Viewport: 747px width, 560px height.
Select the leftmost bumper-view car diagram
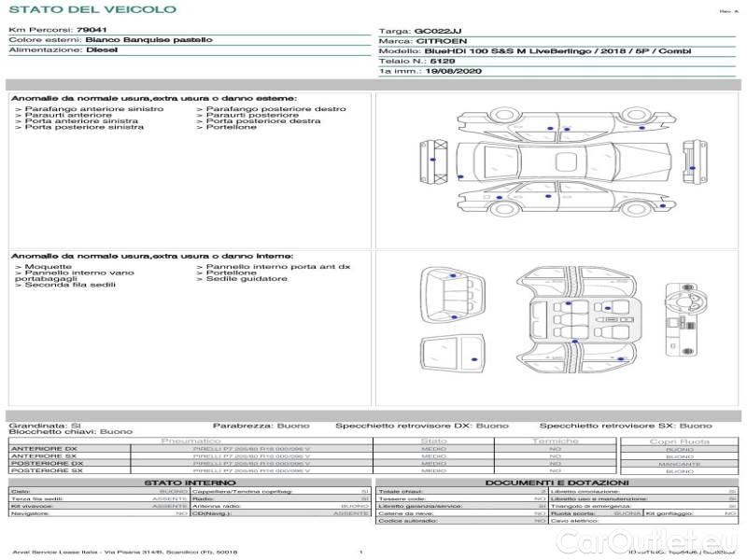coord(434,162)
